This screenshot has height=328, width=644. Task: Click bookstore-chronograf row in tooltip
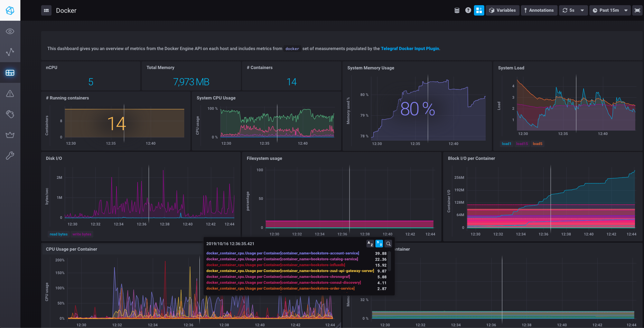296,277
